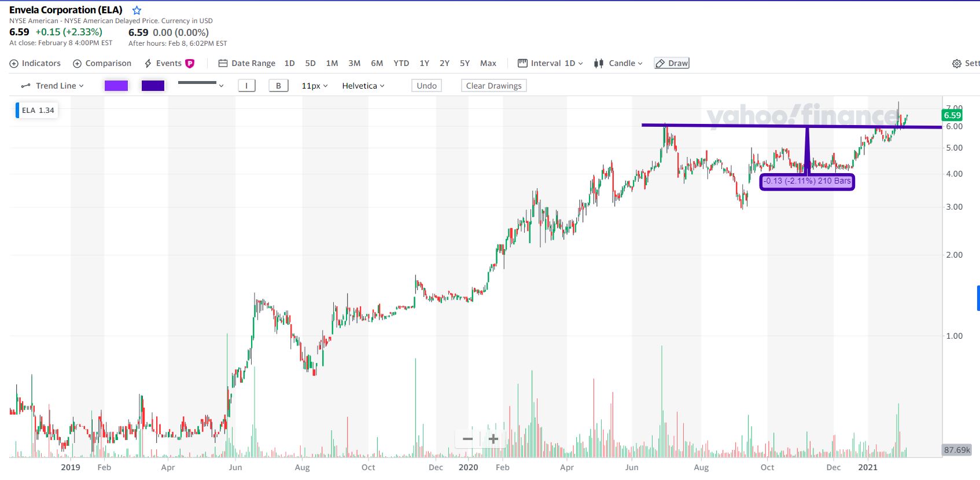Pick the dark purple line color swatch
This screenshot has width=980, height=480.
pos(153,86)
